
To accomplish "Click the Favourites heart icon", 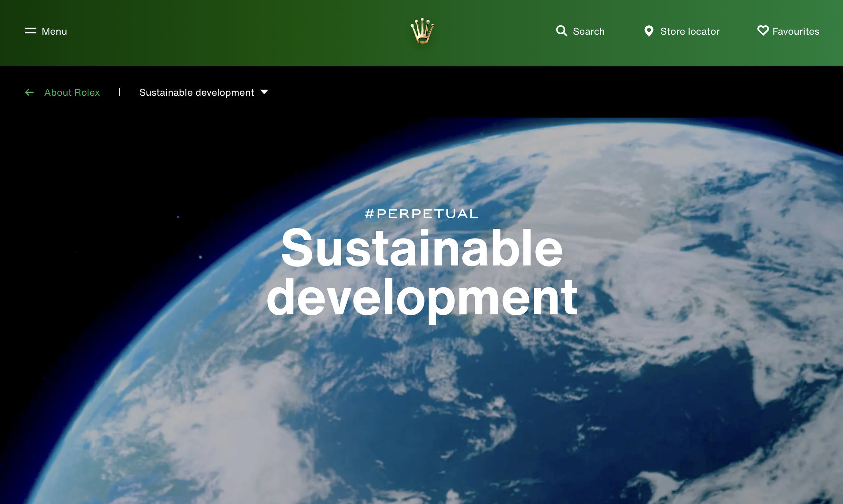I will (x=763, y=31).
